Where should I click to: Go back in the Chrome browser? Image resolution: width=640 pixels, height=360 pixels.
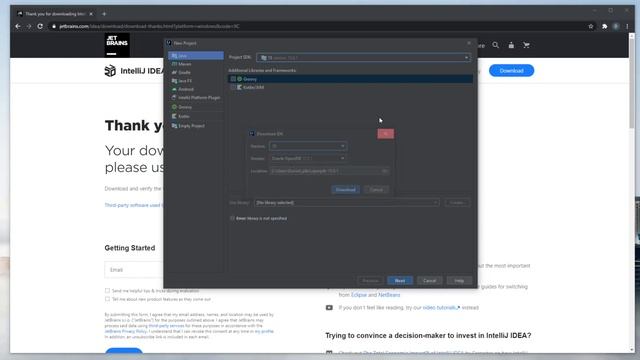pos(18,26)
